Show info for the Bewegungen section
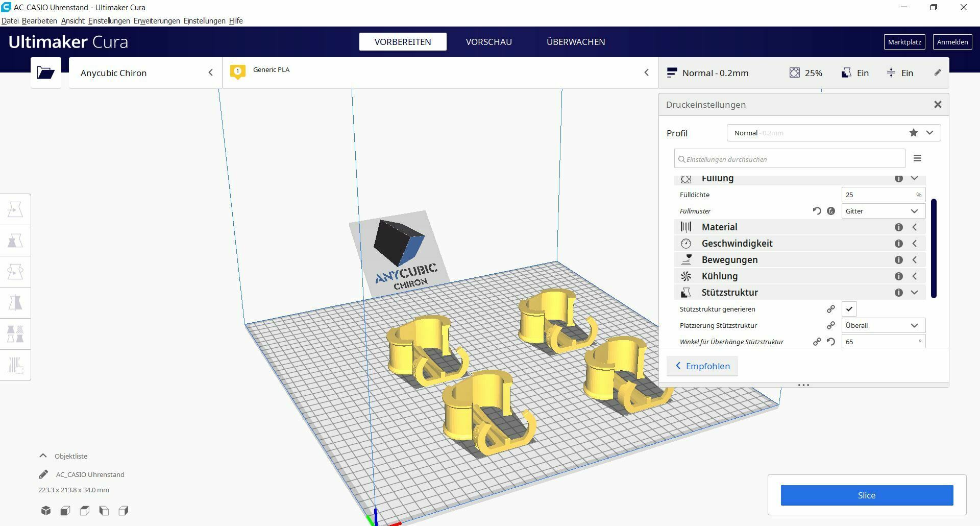This screenshot has width=980, height=526. (x=899, y=260)
